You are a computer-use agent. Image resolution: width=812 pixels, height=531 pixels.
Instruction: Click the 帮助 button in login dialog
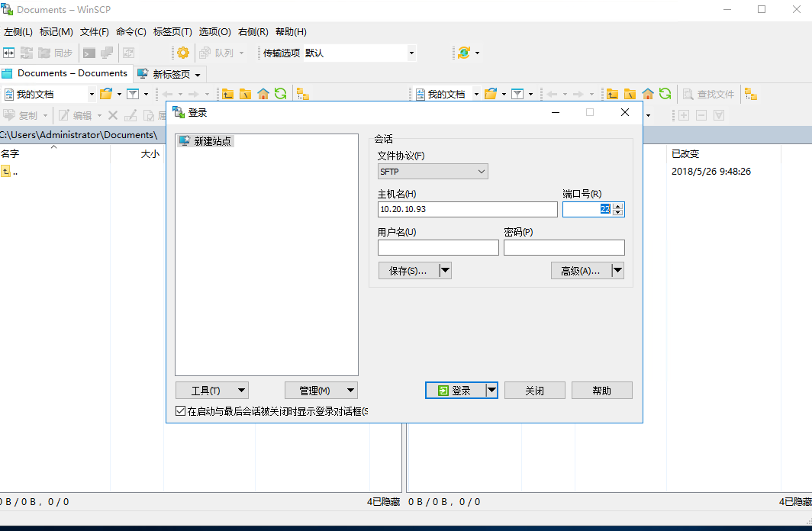(601, 391)
